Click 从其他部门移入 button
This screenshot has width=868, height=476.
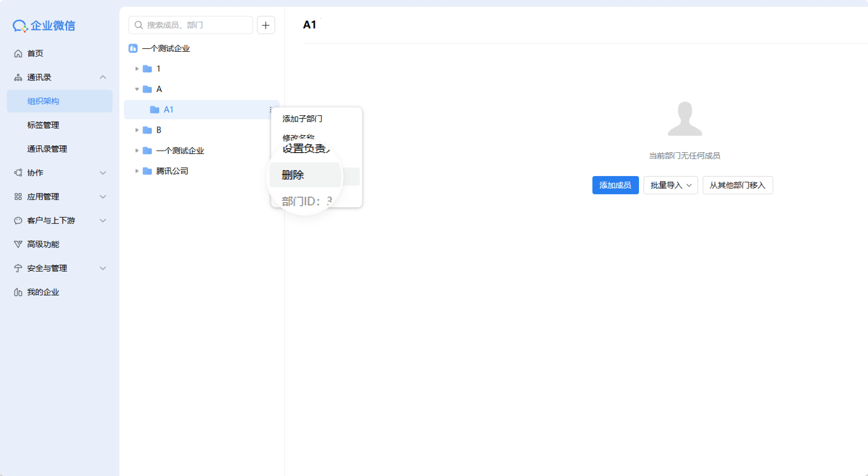click(738, 185)
